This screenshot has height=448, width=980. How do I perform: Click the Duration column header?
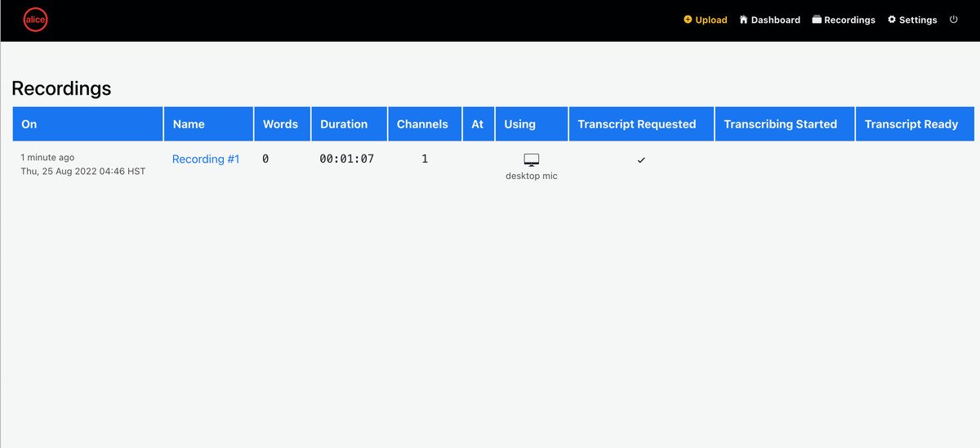pos(344,124)
